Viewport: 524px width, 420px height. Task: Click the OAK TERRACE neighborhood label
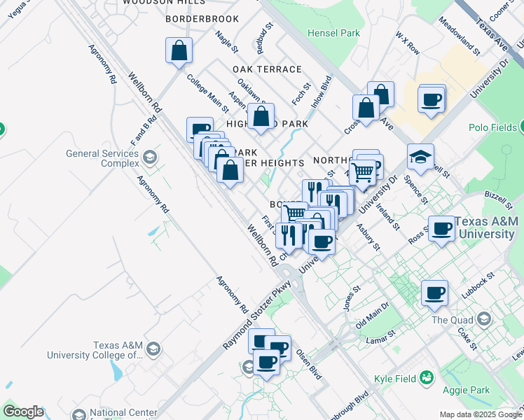click(267, 69)
